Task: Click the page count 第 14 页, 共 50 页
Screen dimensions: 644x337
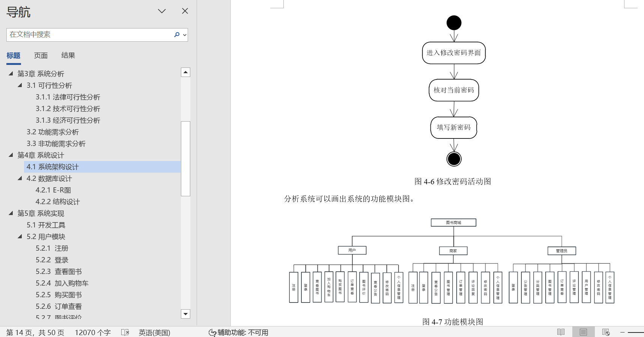Action: tap(35, 332)
